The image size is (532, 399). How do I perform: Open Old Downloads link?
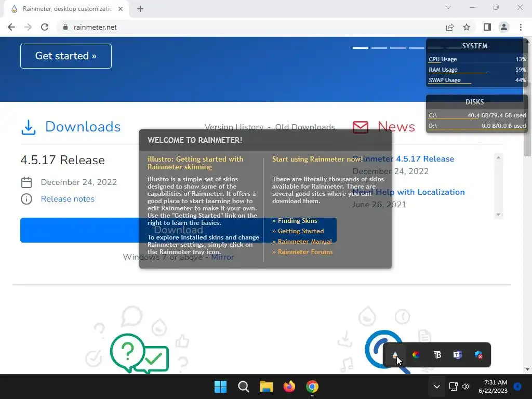coord(305,127)
